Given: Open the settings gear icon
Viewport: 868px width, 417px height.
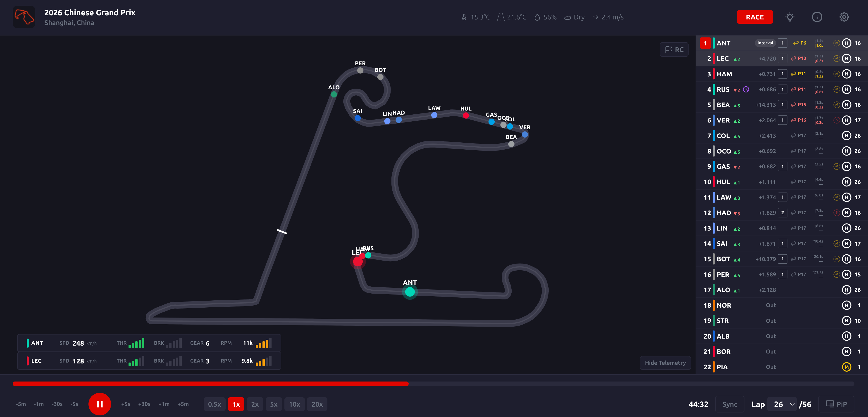Looking at the screenshot, I should [844, 17].
